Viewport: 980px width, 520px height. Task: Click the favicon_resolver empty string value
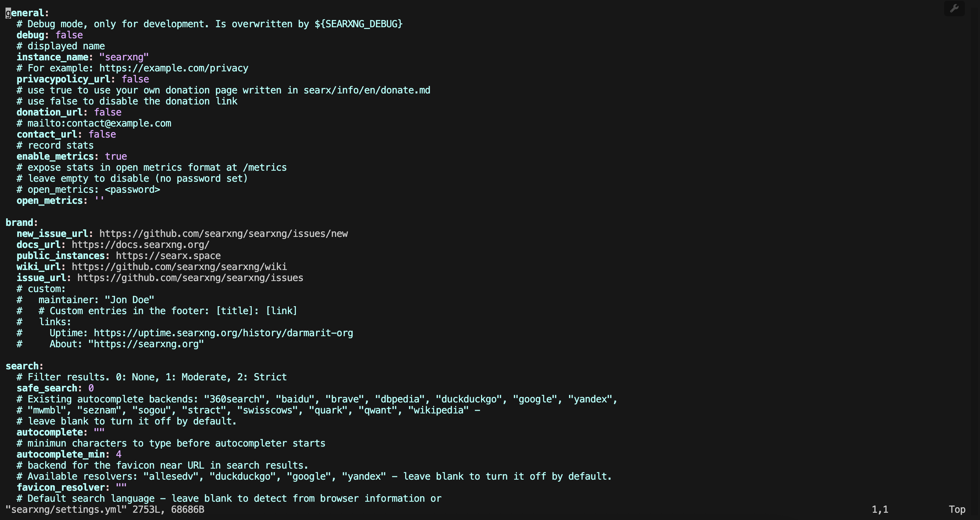click(121, 487)
